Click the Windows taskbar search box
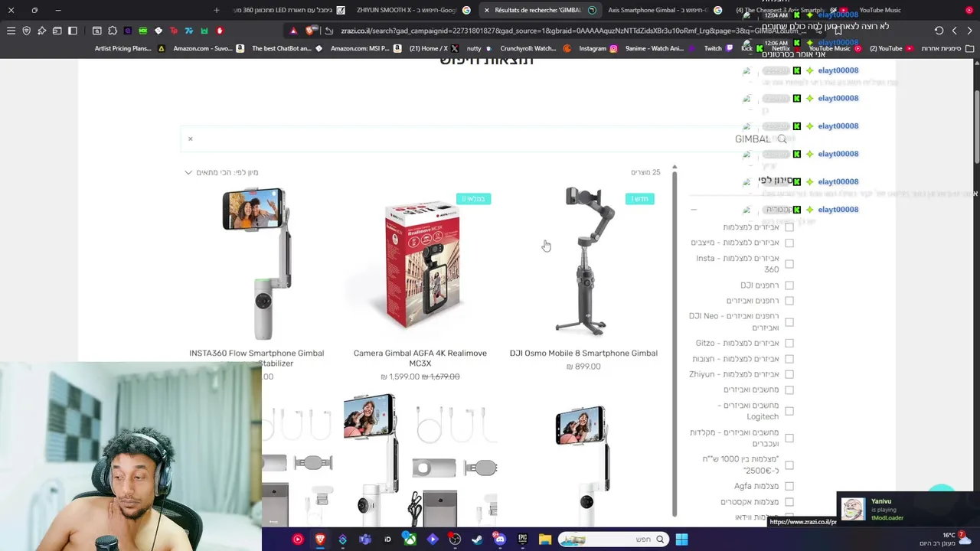980x551 pixels. pyautogui.click(x=612, y=540)
